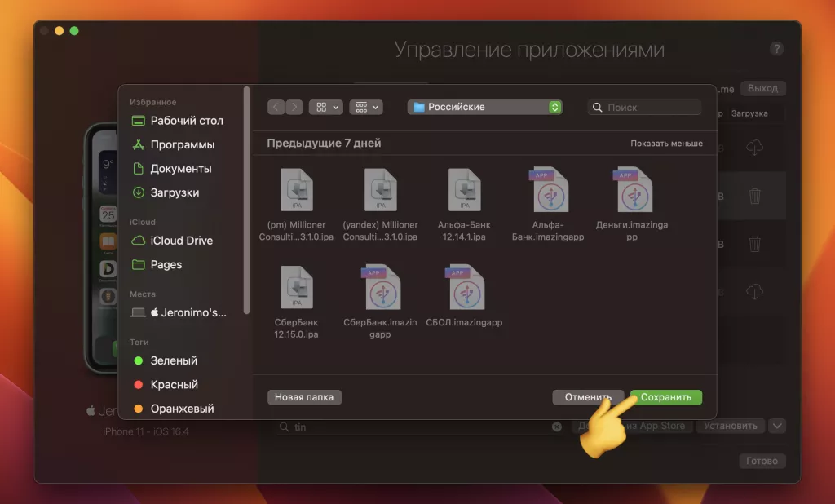This screenshot has width=835, height=504.
Task: Click the Загрузка column header
Action: (749, 113)
